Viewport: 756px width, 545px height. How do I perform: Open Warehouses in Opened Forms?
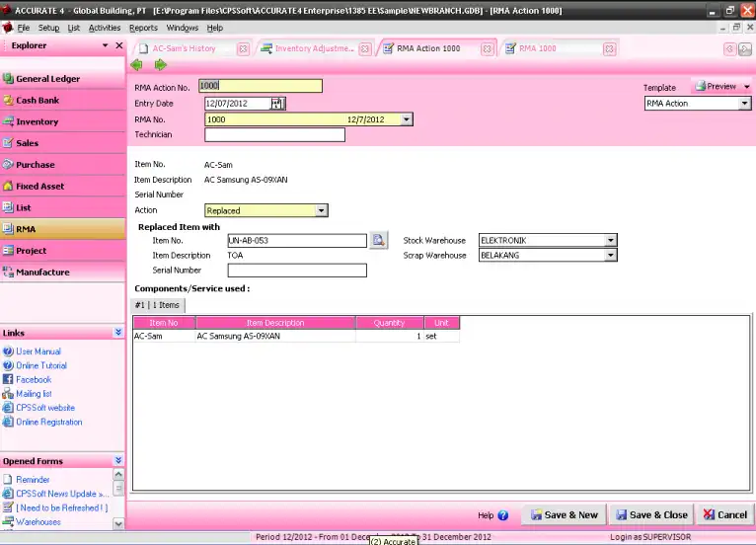38,522
